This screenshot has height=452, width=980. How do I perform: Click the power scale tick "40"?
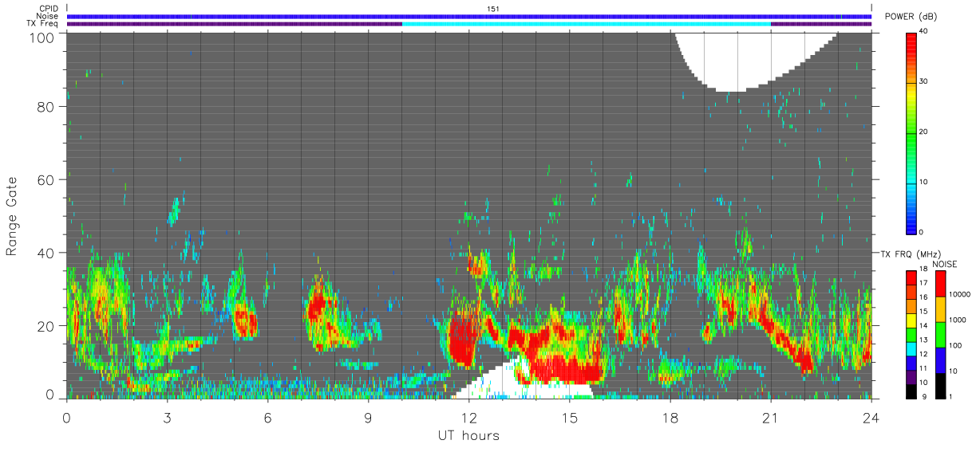pos(925,32)
